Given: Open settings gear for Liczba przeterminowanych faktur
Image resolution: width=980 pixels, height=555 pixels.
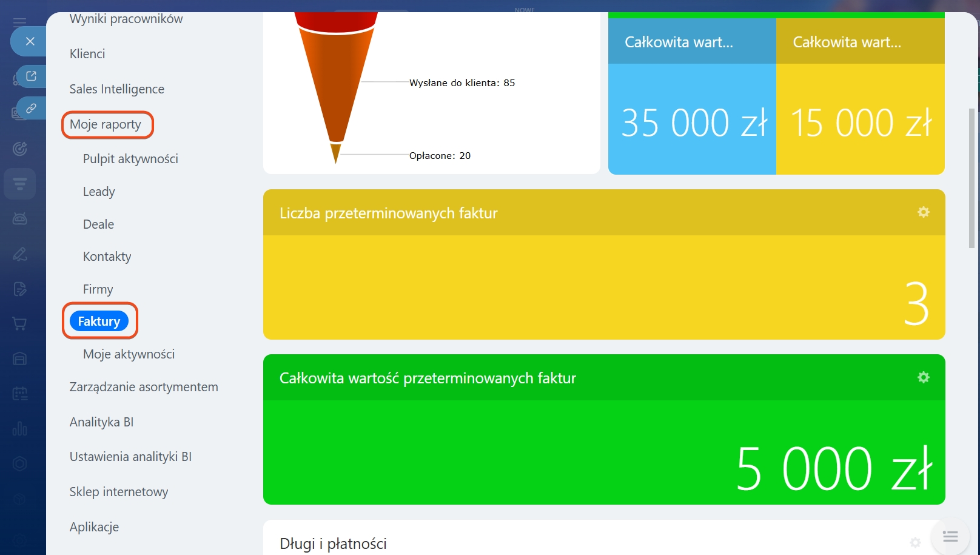Looking at the screenshot, I should pyautogui.click(x=923, y=212).
